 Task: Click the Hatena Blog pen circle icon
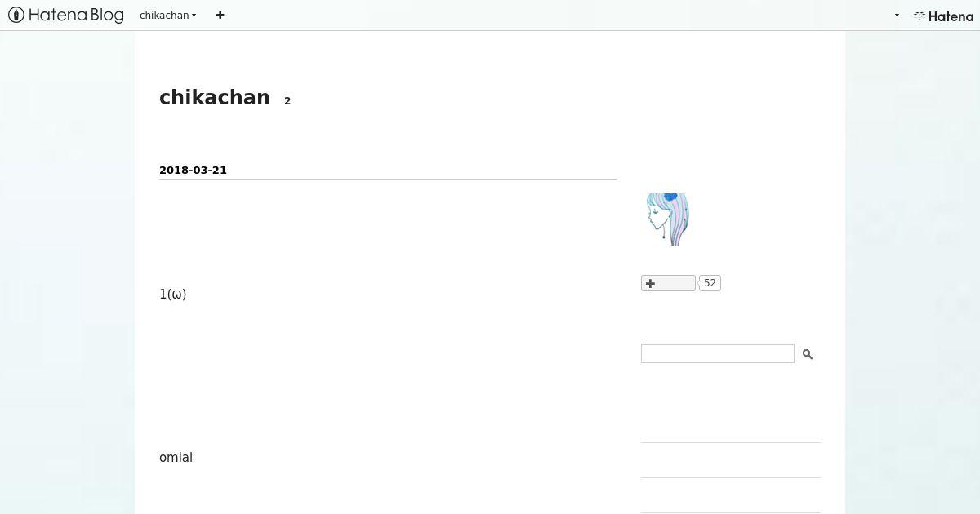pos(16,15)
